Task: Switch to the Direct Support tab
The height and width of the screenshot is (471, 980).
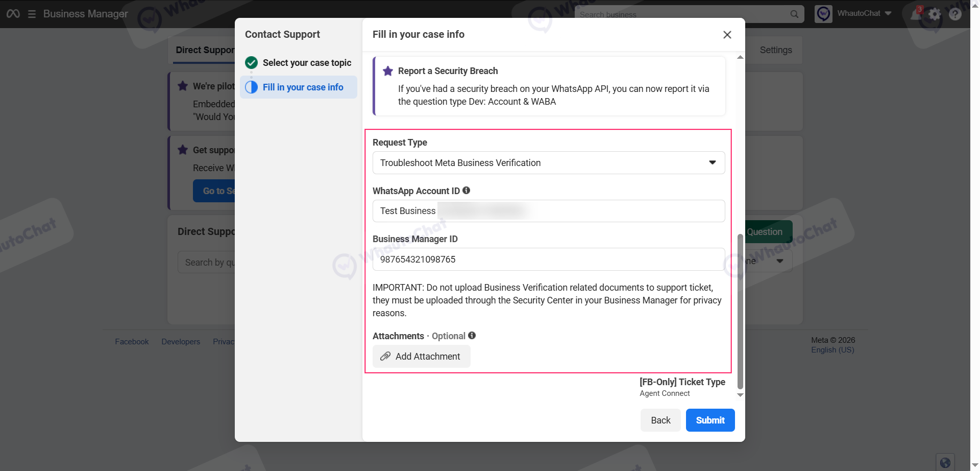Action: [205, 50]
